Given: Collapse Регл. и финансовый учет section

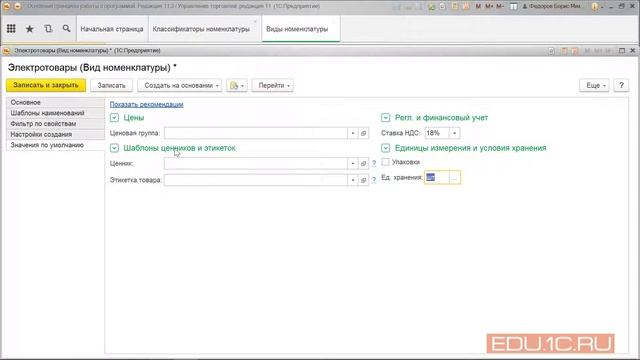Looking at the screenshot, I should click(x=385, y=118).
